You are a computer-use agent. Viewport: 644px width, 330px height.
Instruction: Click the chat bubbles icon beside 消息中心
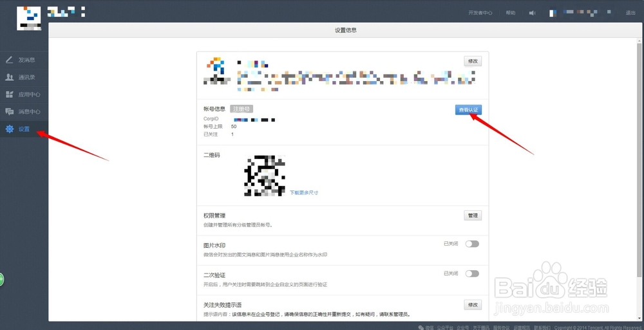coord(9,111)
